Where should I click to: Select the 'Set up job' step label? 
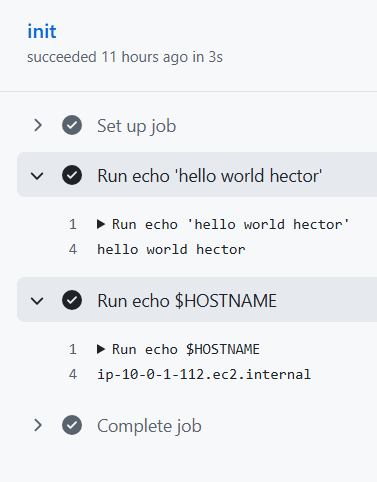(x=136, y=126)
